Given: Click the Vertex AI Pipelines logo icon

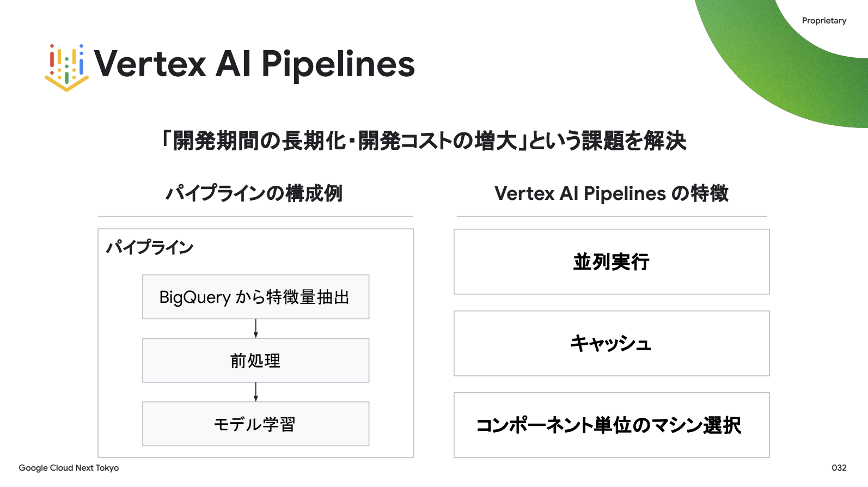Looking at the screenshot, I should pyautogui.click(x=66, y=67).
